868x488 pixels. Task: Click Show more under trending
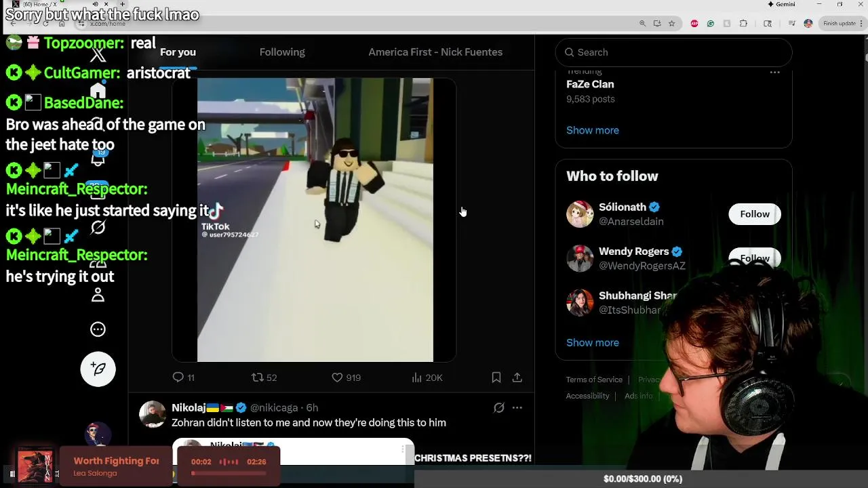coord(593,130)
